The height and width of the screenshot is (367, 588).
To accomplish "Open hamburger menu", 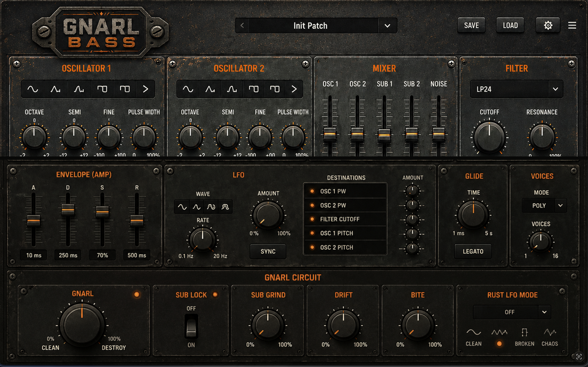I will point(572,25).
